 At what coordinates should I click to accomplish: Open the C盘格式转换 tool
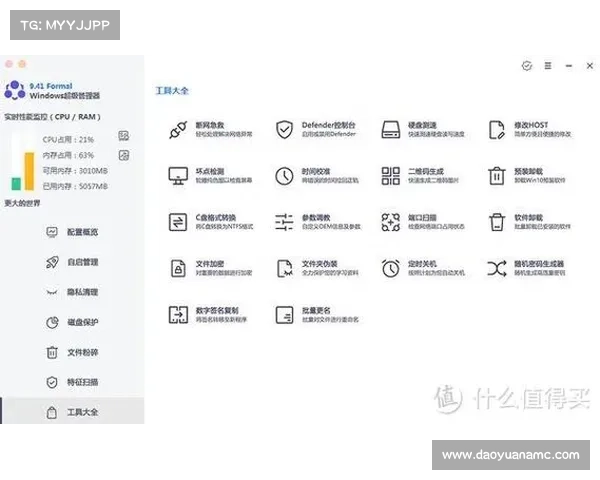coord(211,222)
